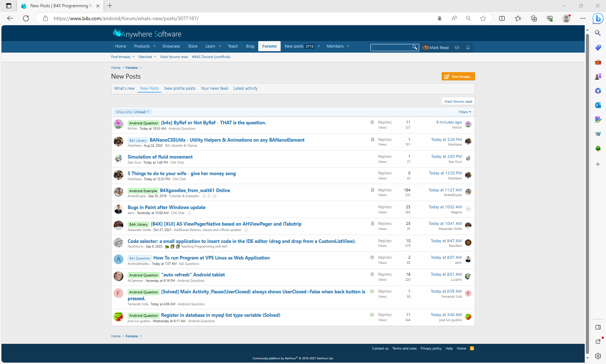
Task: Open the Find threads dropdown
Action: point(123,57)
